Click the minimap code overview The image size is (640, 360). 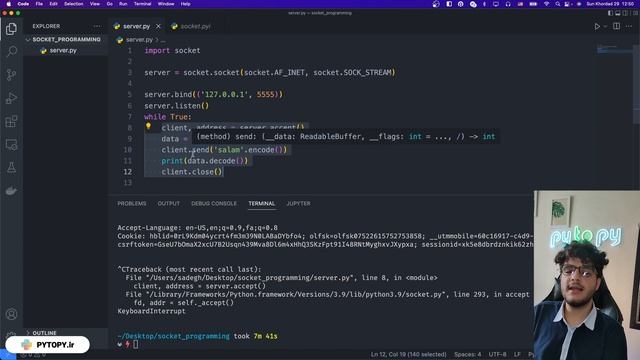[x=614, y=50]
